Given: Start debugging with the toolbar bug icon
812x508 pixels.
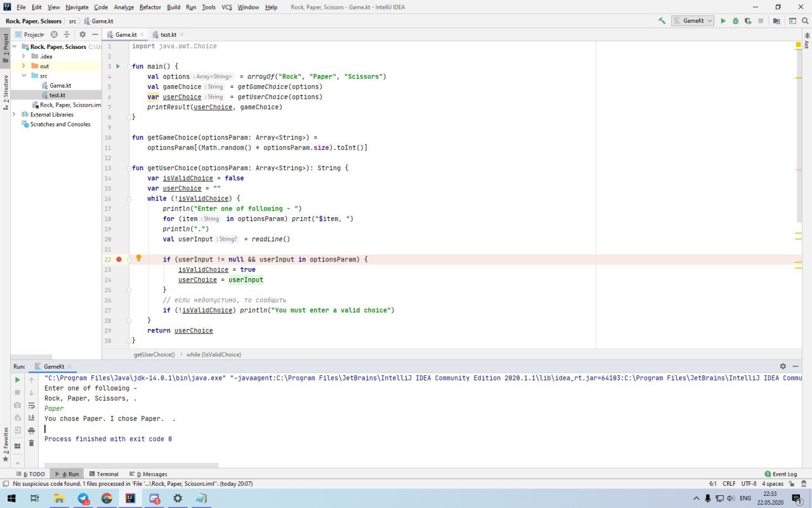Looking at the screenshot, I should [736, 21].
